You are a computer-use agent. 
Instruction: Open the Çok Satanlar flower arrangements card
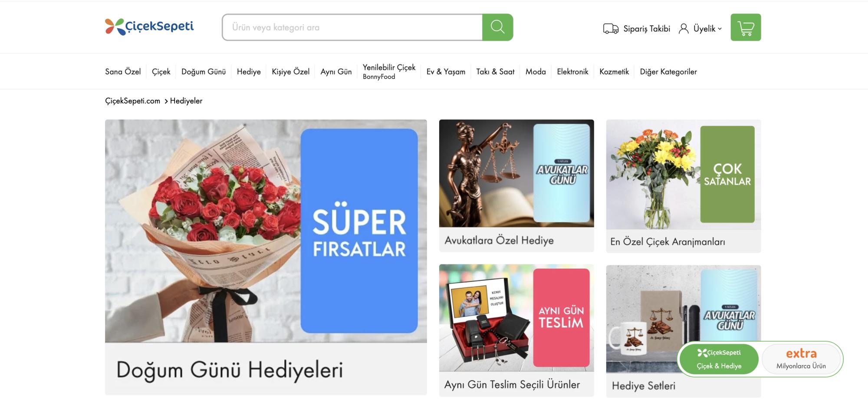[x=684, y=186]
